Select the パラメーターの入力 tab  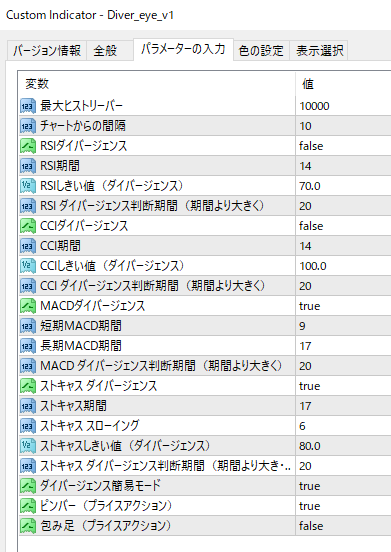point(183,49)
